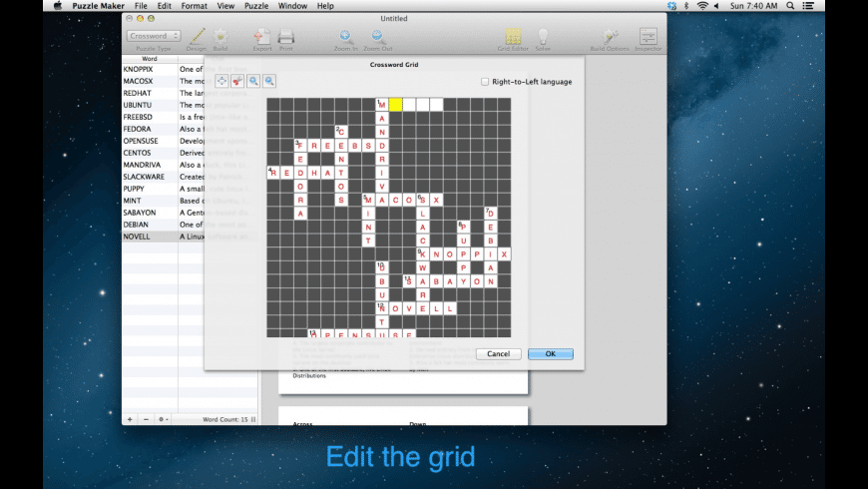Open Notification Center icon in menu bar
868x489 pixels.
808,6
